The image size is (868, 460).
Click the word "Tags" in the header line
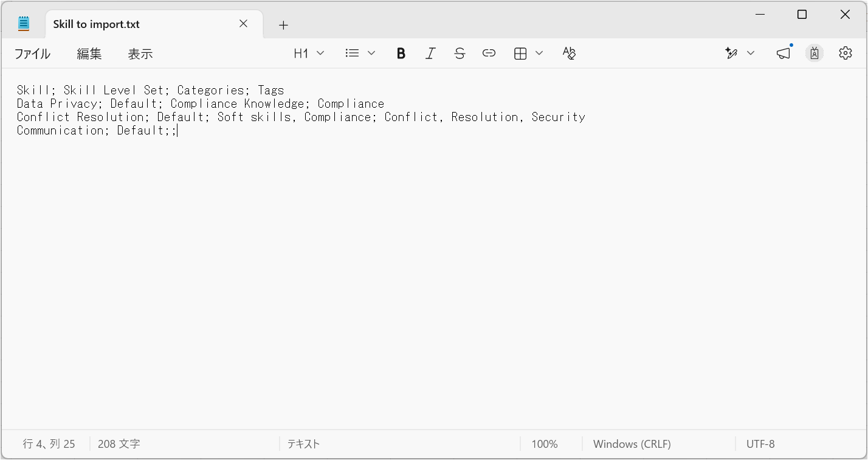pos(271,90)
